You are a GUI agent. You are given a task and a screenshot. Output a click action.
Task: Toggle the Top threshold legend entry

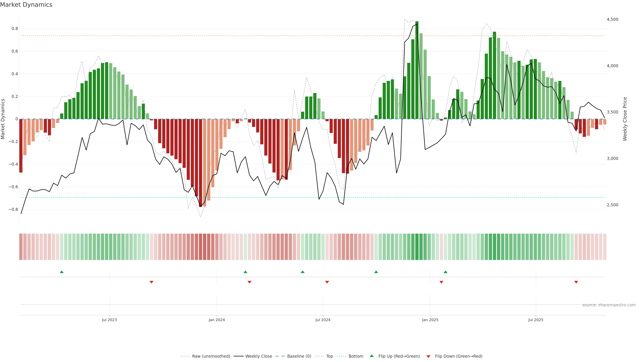(330, 356)
